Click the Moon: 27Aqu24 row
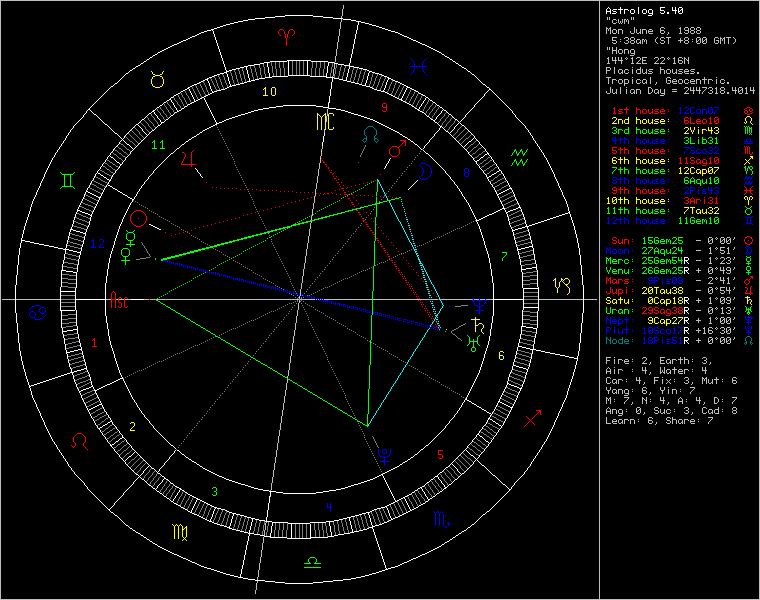This screenshot has width=760, height=600. click(679, 251)
